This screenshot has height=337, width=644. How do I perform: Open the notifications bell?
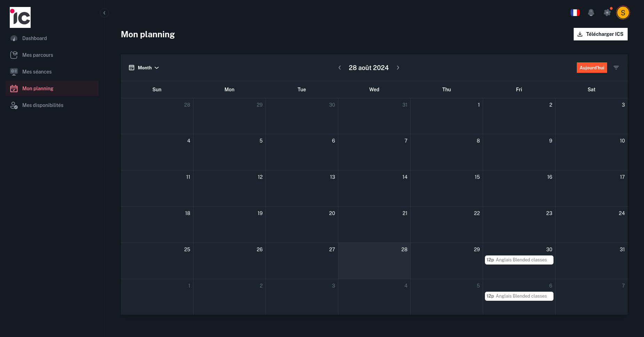591,13
